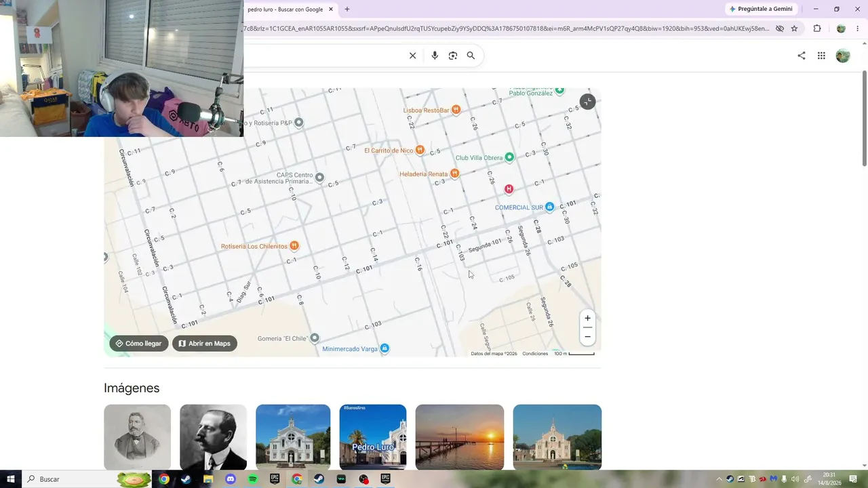Open the Windows notification center
The width and height of the screenshot is (868, 488).
(853, 479)
